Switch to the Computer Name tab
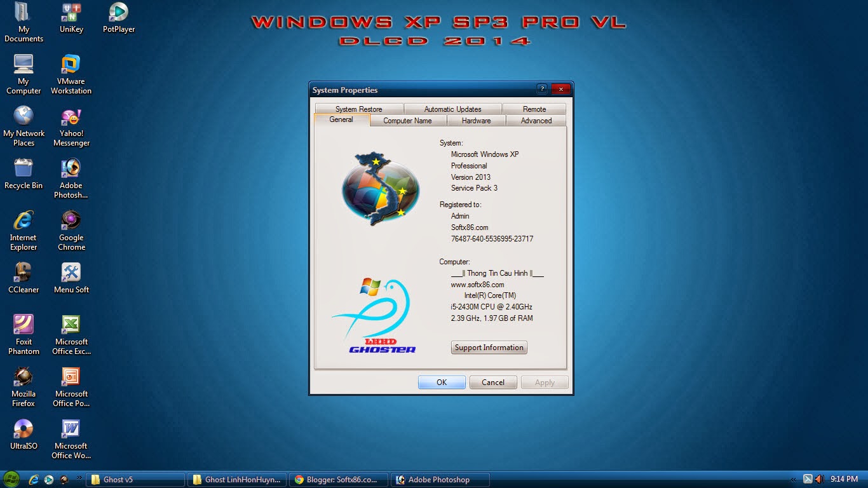 coord(407,120)
